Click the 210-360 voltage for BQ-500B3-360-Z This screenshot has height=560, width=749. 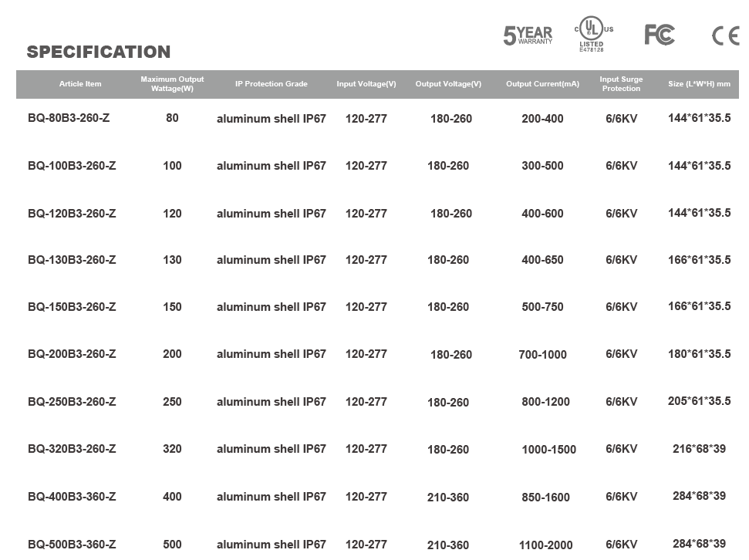click(448, 545)
